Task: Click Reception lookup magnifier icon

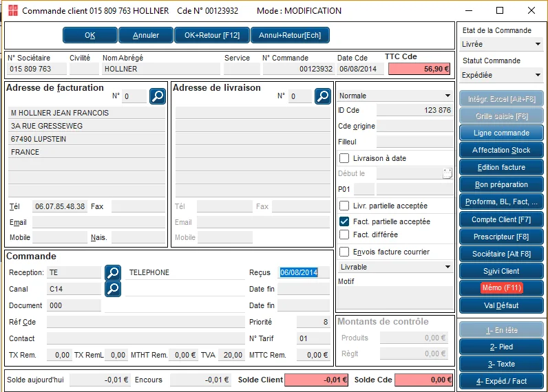Action: pyautogui.click(x=113, y=272)
